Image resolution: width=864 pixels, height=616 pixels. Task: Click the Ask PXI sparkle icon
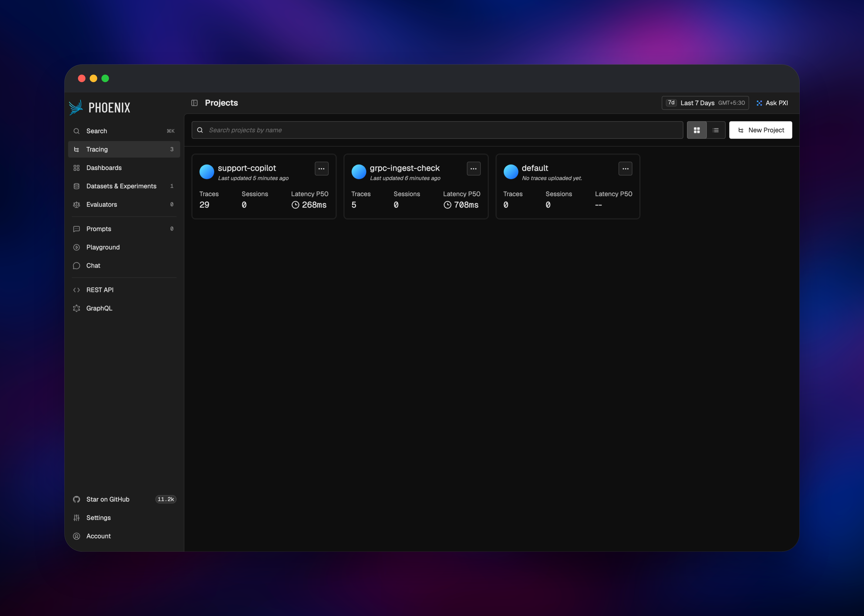759,103
